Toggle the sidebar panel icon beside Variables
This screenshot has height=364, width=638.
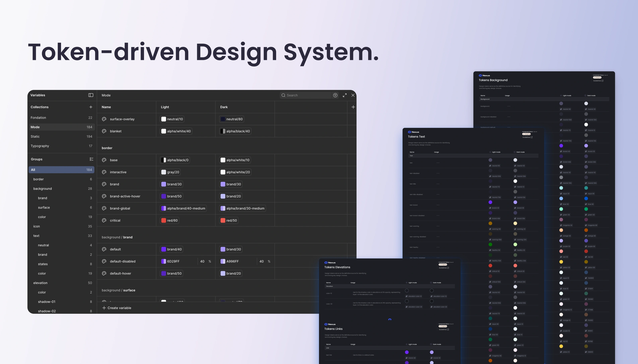point(91,95)
